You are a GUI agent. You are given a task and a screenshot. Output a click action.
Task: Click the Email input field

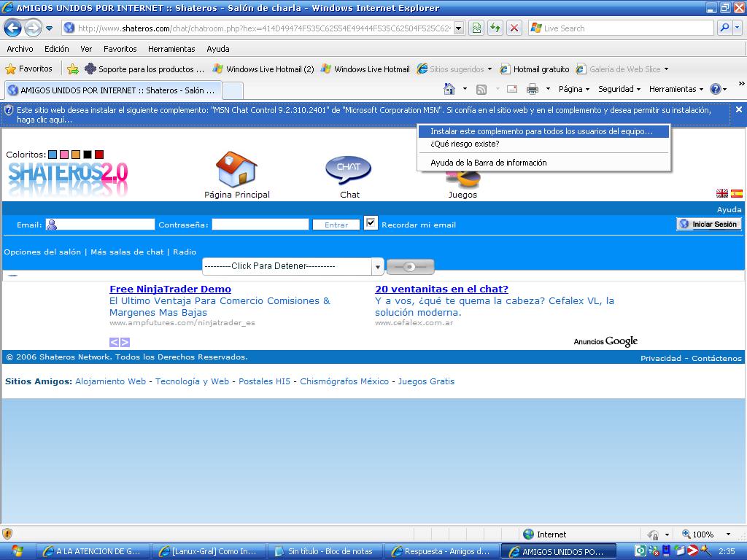coord(100,225)
